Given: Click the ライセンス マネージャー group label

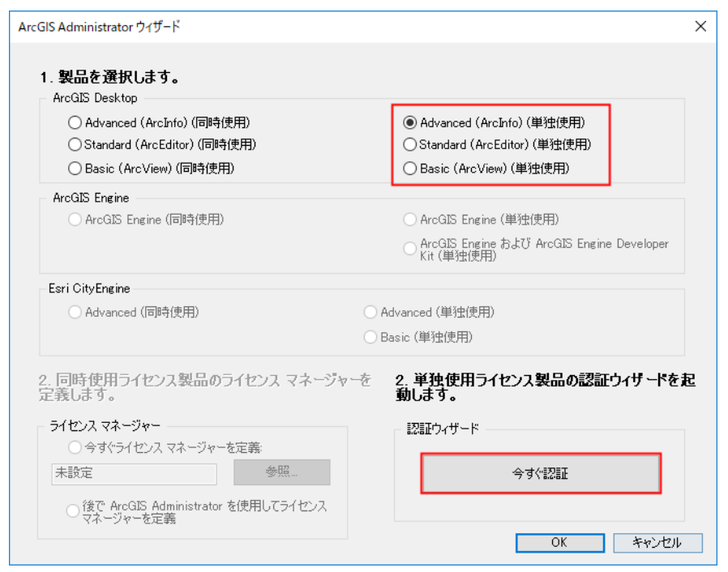Looking at the screenshot, I should point(105,426).
